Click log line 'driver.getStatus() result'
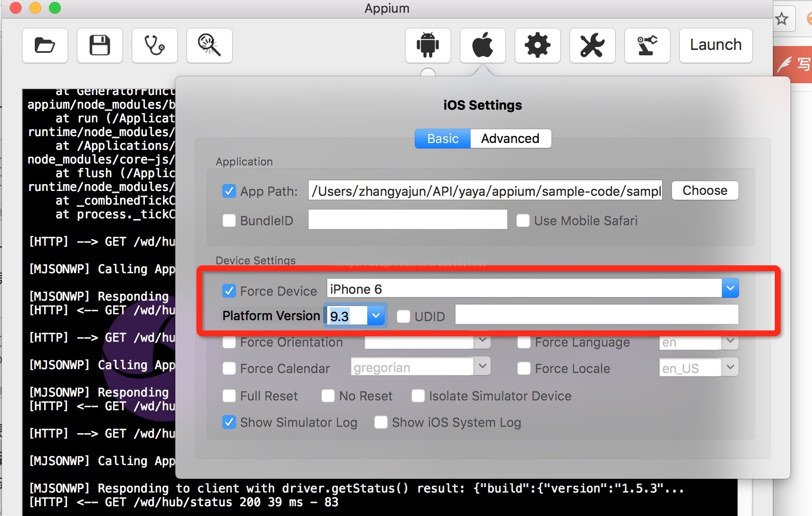This screenshot has height=516, width=812. 357,488
